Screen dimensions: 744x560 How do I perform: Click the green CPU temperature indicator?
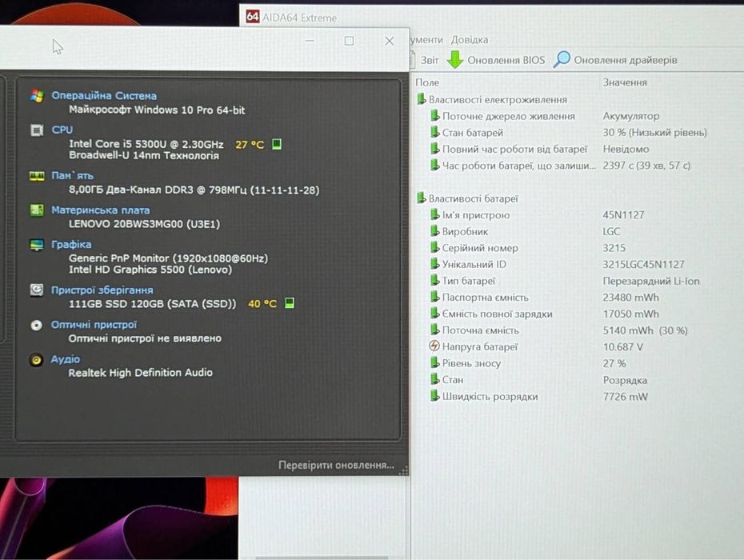(x=277, y=144)
